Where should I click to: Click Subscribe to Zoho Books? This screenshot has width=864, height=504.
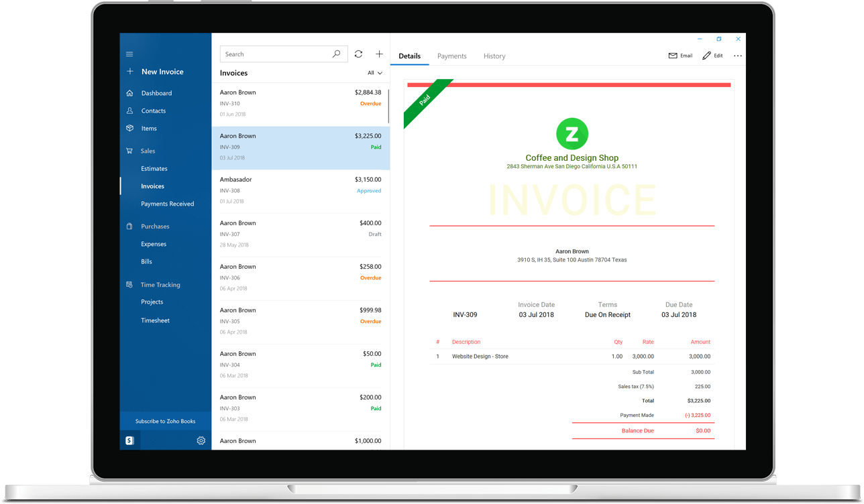tap(165, 421)
